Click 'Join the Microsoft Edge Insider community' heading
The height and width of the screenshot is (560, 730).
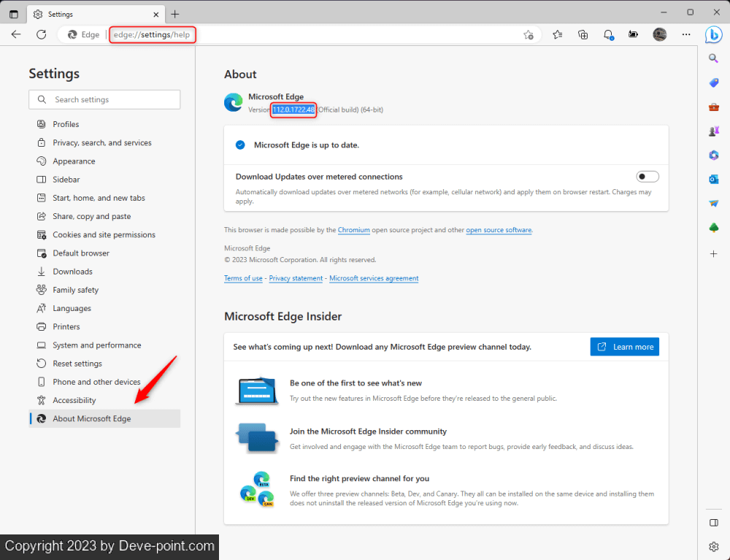[x=368, y=431]
